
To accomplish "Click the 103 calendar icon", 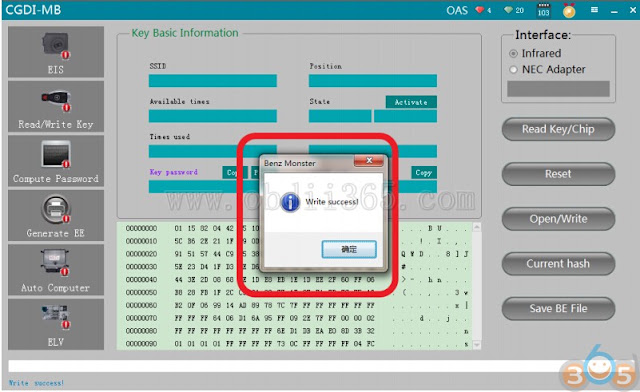I will point(543,10).
